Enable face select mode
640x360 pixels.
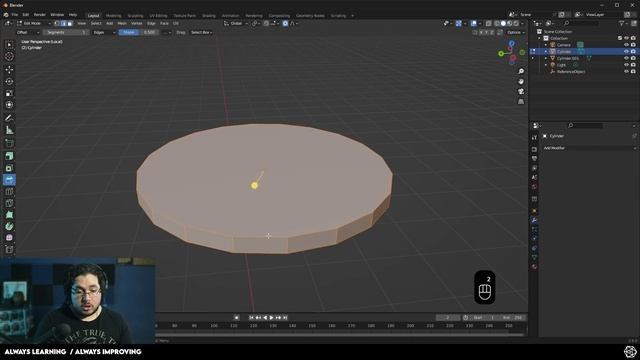[x=70, y=23]
